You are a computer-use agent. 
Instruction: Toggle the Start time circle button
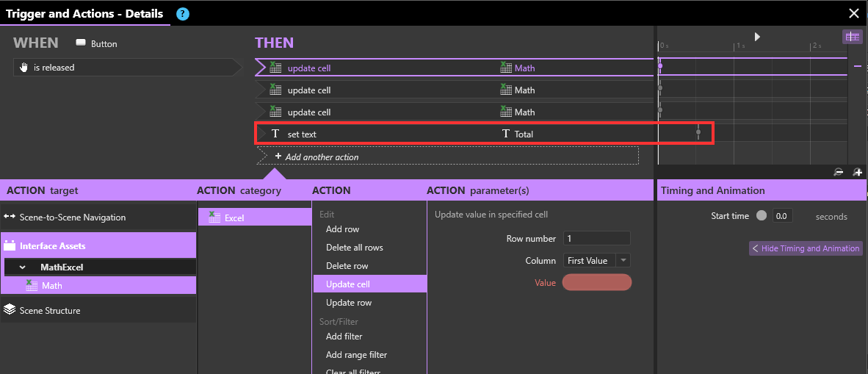[762, 216]
